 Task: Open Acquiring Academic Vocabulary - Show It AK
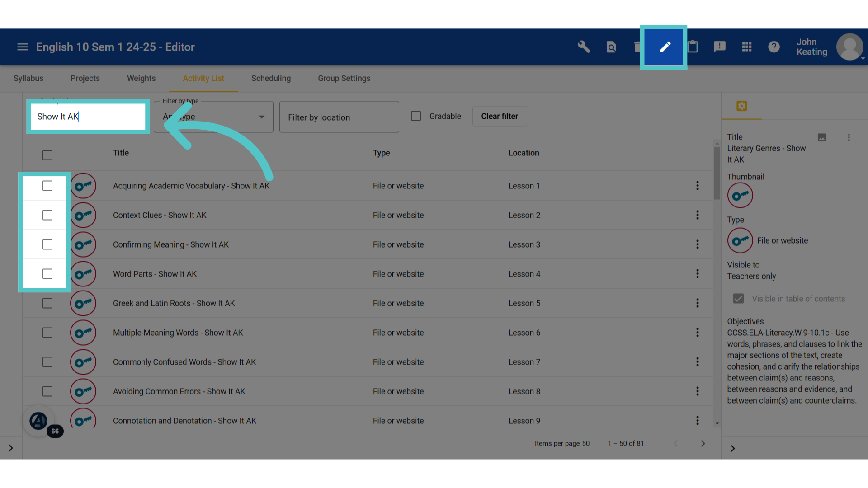pyautogui.click(x=191, y=186)
